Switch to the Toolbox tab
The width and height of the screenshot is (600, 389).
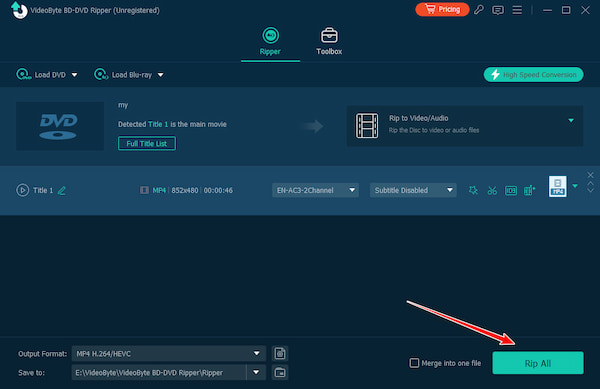coord(329,42)
